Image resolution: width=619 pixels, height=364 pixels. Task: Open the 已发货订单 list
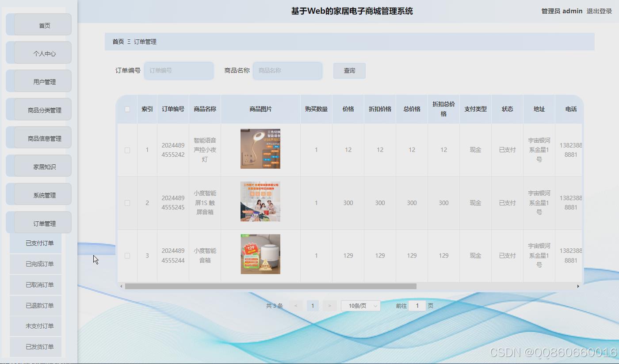coord(35,347)
